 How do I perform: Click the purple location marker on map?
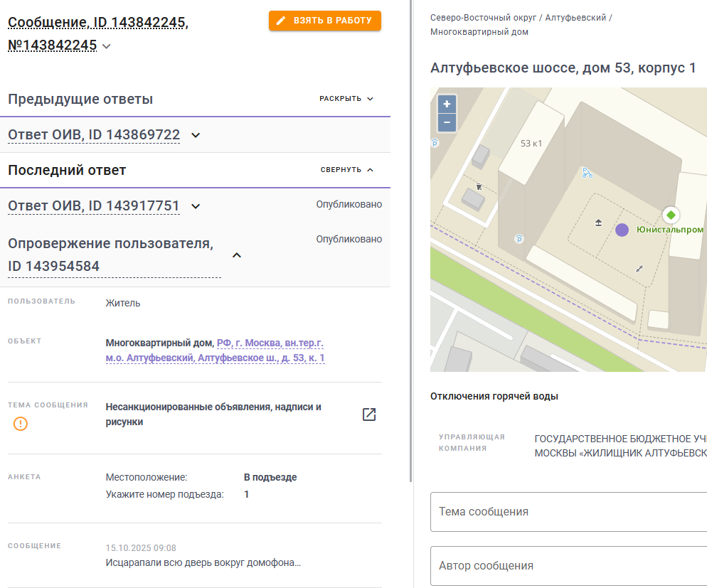(x=622, y=230)
